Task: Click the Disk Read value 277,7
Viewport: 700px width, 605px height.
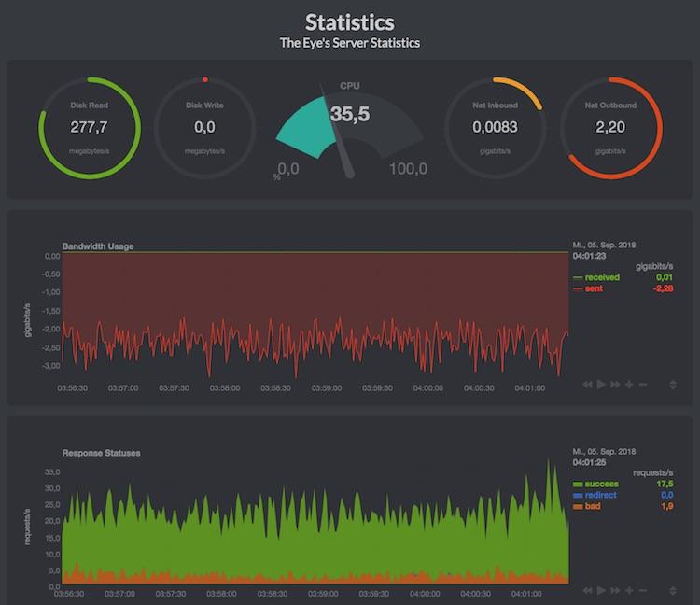Action: 89,127
